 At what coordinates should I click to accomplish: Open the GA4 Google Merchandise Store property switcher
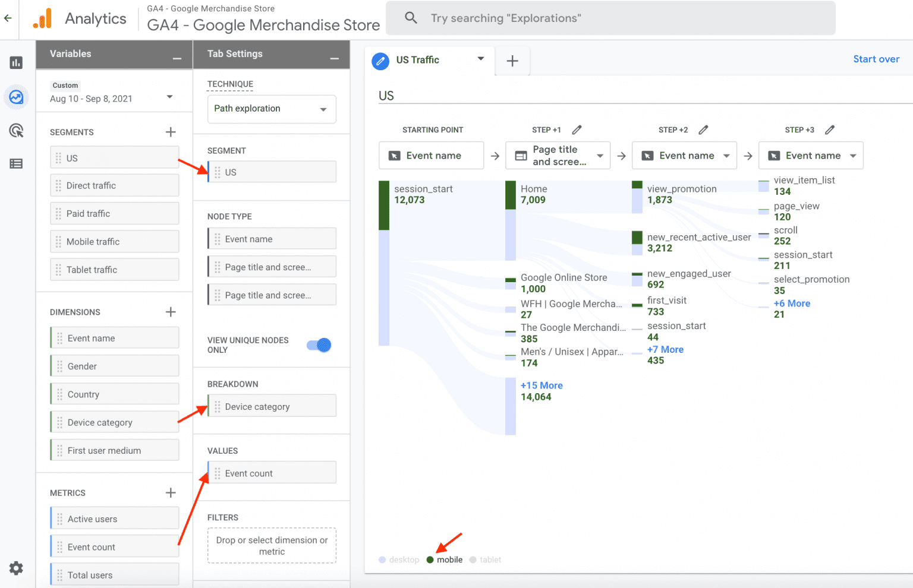[x=263, y=25]
